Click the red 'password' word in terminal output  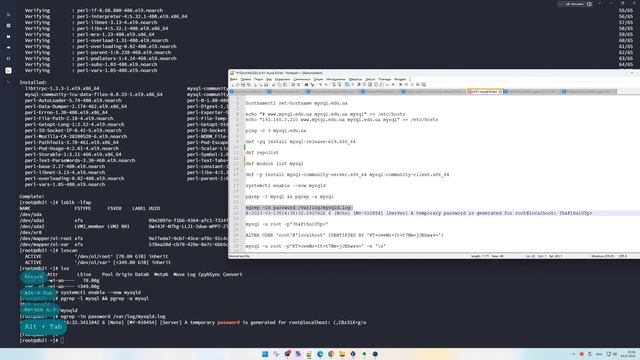coord(228,322)
